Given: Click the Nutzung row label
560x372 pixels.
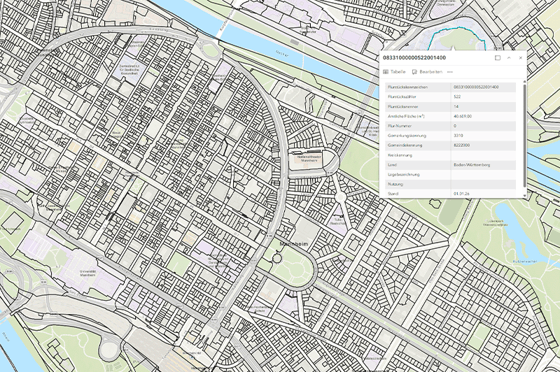Looking at the screenshot, I should coord(395,184).
